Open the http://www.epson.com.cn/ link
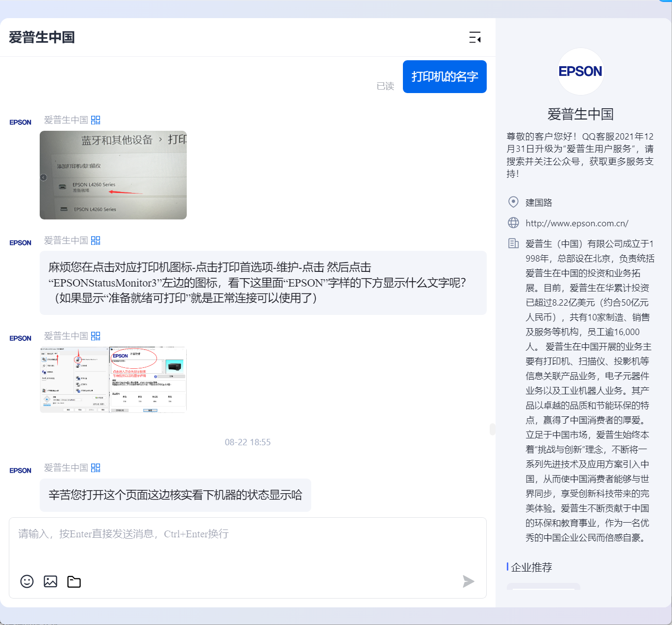Viewport: 672px width, 625px height. [x=577, y=223]
